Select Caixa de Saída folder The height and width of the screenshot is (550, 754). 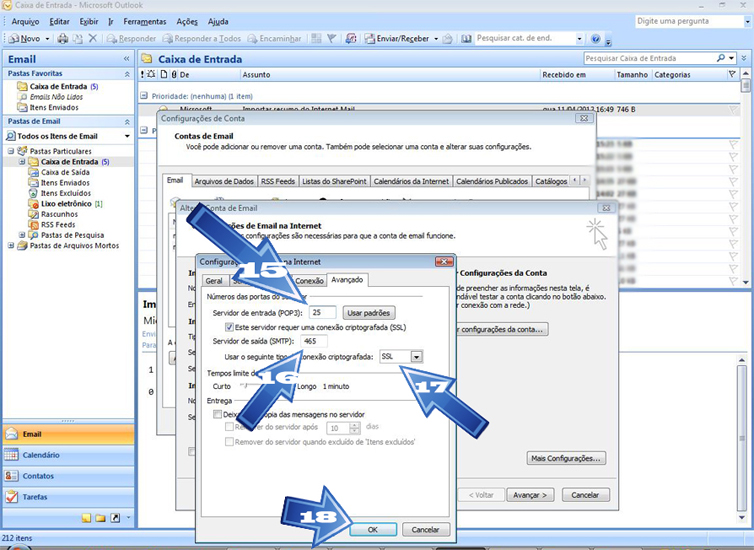tap(65, 172)
